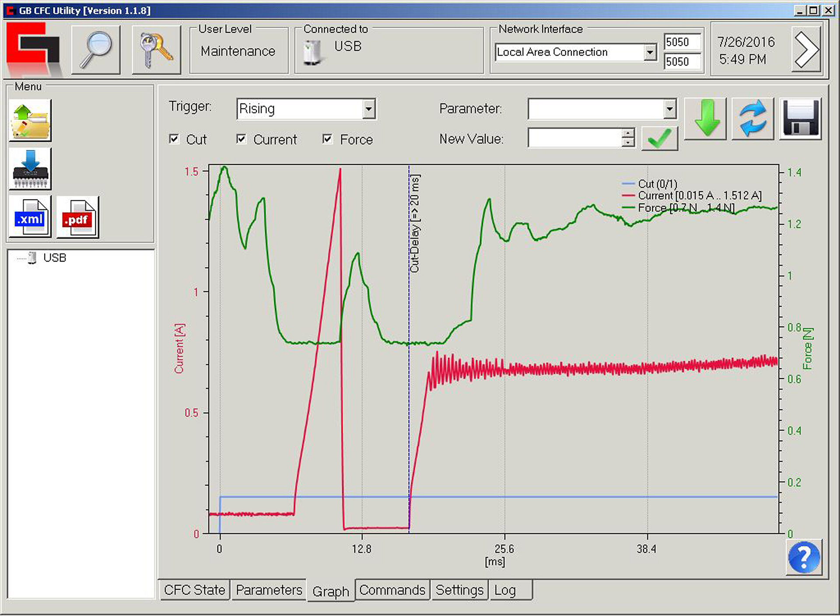The height and width of the screenshot is (616, 840).
Task: Open the keys user level icon
Action: [x=156, y=50]
